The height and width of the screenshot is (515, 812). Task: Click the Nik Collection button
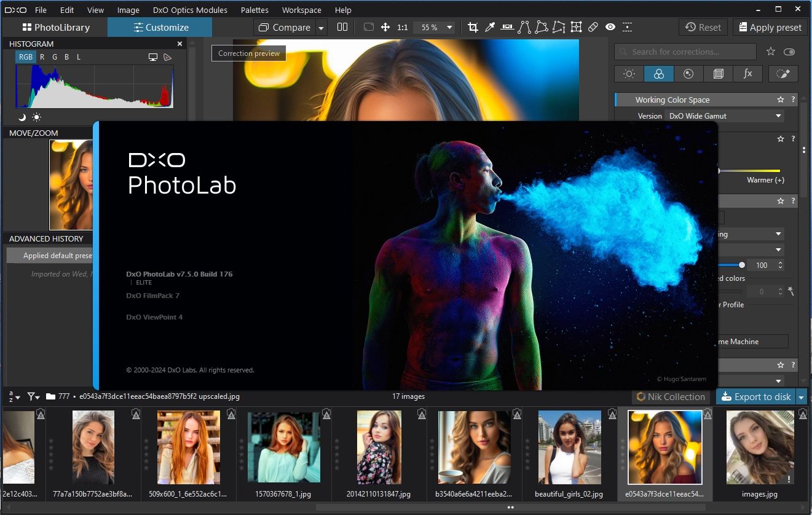[671, 397]
